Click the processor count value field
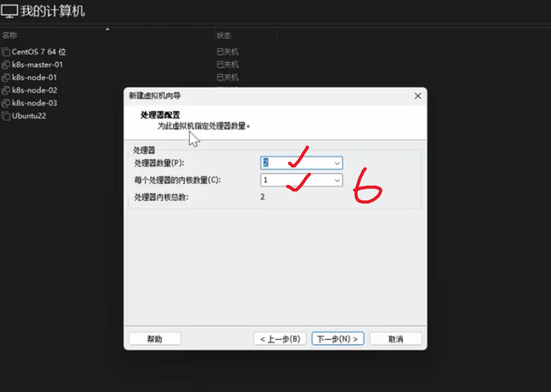The image size is (551, 392). pos(301,163)
